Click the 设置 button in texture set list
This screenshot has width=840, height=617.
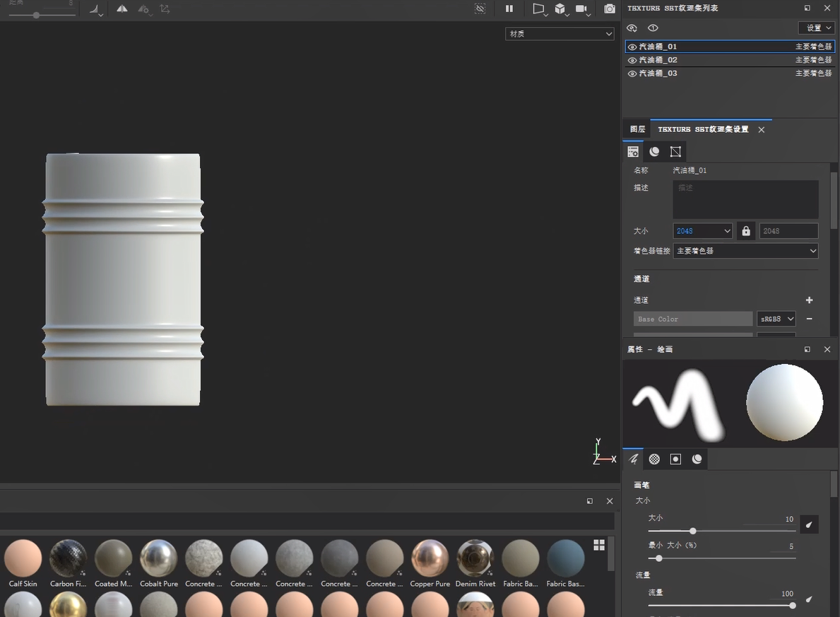tap(817, 28)
